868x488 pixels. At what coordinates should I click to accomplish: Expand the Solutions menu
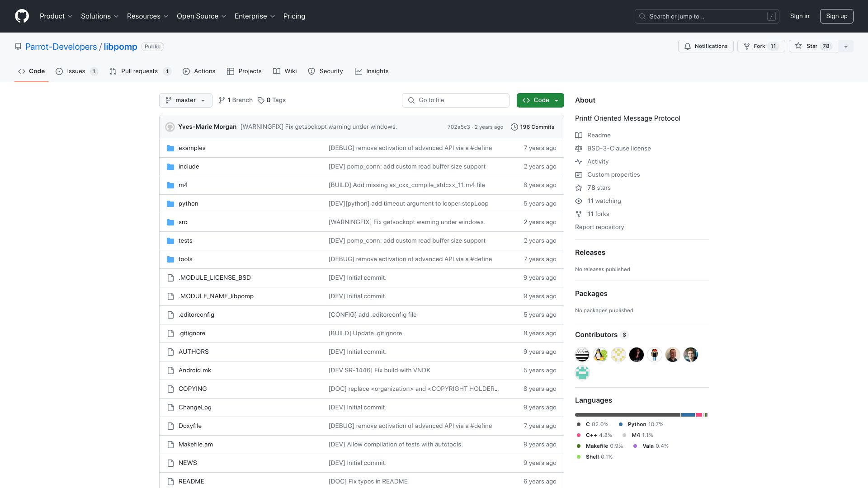point(100,16)
